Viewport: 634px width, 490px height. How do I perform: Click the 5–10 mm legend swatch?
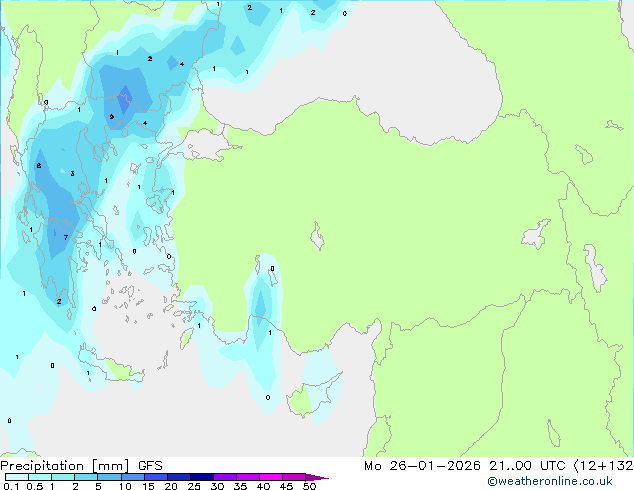coord(109,477)
